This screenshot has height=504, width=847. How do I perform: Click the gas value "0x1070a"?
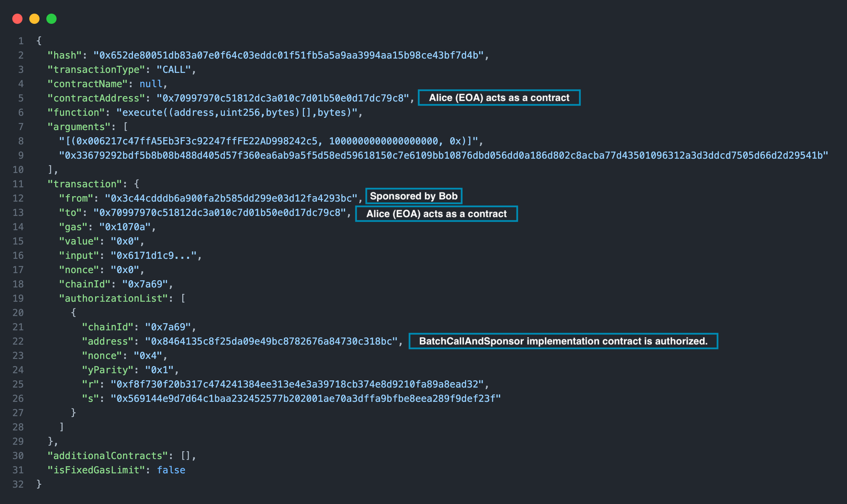(x=125, y=227)
